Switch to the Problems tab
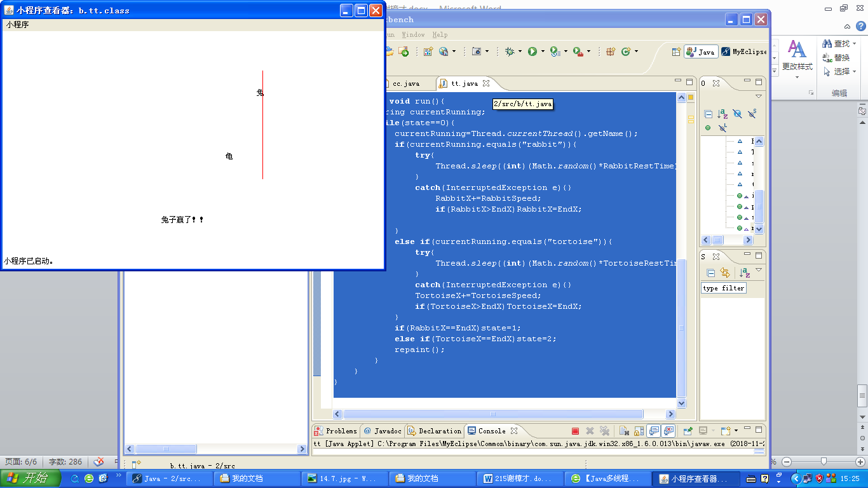Viewport: 868px width, 488px height. (x=336, y=431)
